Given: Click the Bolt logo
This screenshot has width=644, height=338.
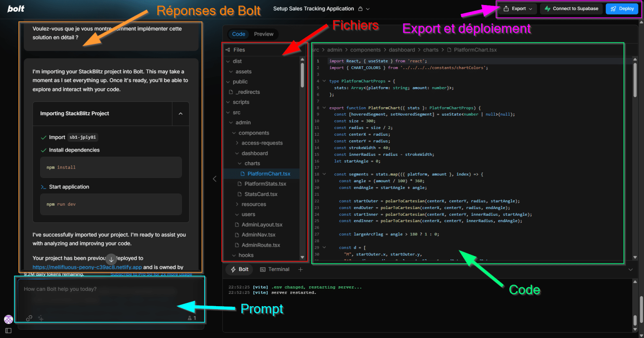Looking at the screenshot, I should point(16,8).
